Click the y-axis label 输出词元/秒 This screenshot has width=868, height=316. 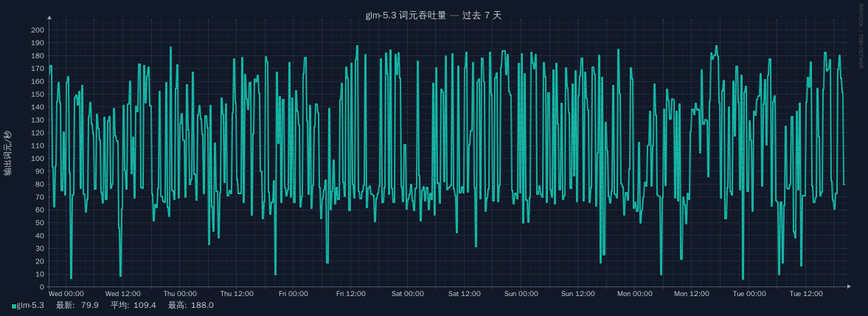click(x=8, y=153)
